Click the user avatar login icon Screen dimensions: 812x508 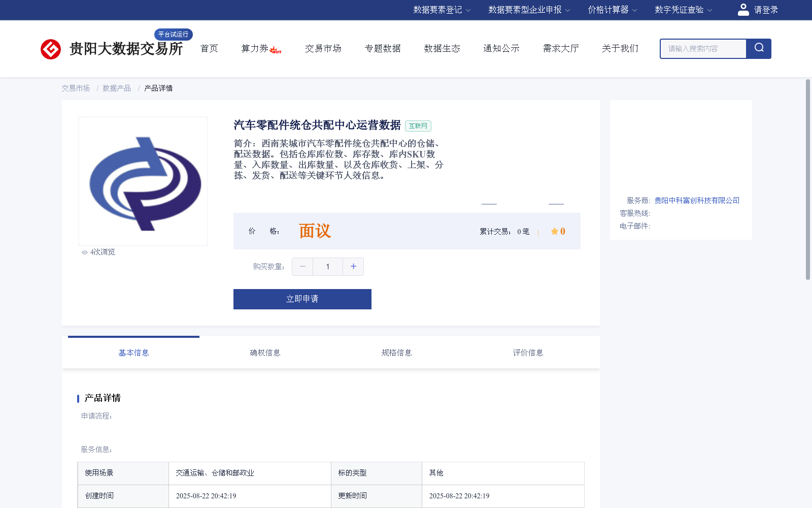[x=743, y=10]
